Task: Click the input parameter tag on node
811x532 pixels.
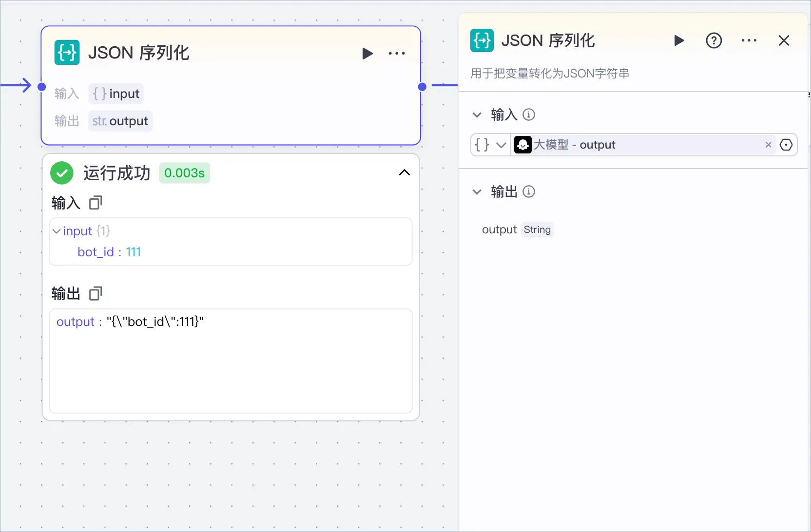Action: [116, 94]
